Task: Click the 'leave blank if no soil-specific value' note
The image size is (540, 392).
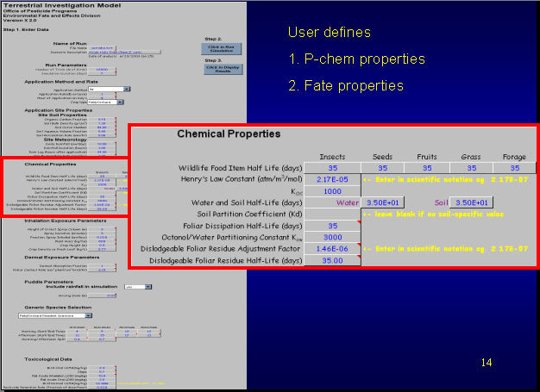Action: (434, 215)
